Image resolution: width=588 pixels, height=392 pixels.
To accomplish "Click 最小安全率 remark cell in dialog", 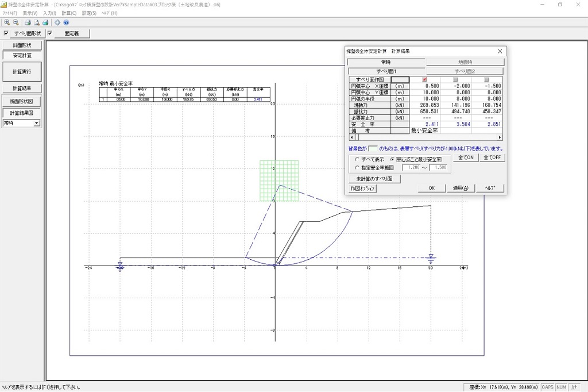I will pyautogui.click(x=425, y=130).
